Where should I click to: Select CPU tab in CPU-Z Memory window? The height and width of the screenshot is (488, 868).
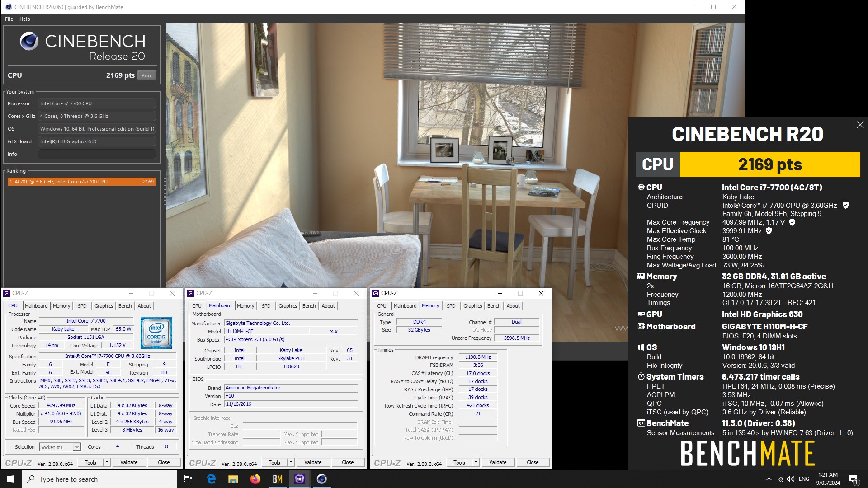click(382, 306)
